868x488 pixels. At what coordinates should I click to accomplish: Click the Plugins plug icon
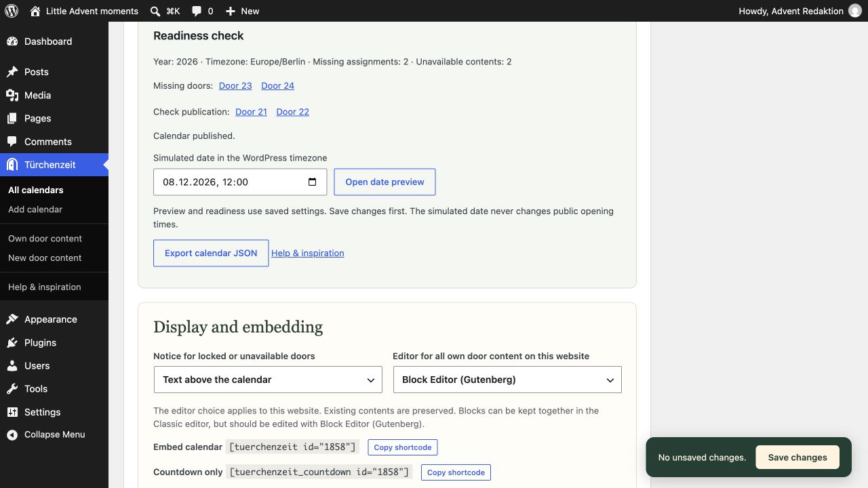click(x=12, y=343)
